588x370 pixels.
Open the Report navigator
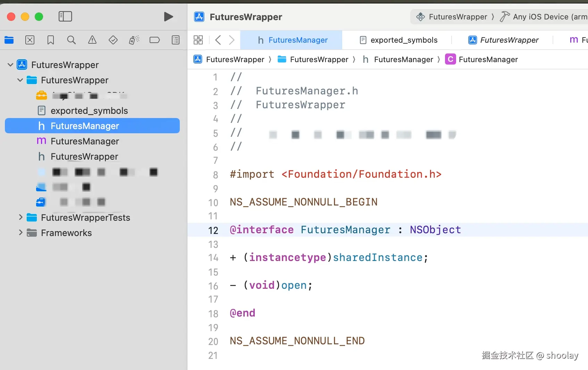[x=176, y=40]
